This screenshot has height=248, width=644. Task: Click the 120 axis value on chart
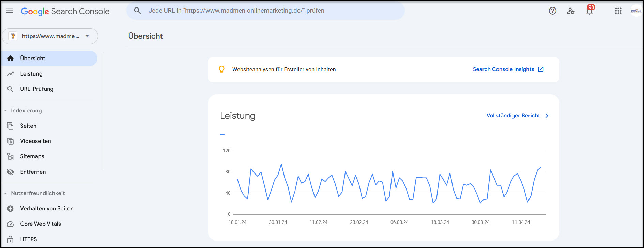(x=227, y=151)
